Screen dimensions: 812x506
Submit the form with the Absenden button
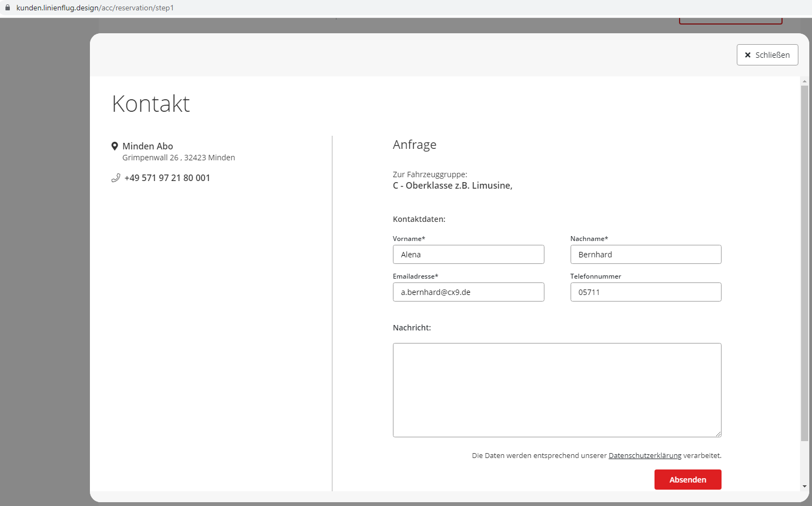click(687, 480)
